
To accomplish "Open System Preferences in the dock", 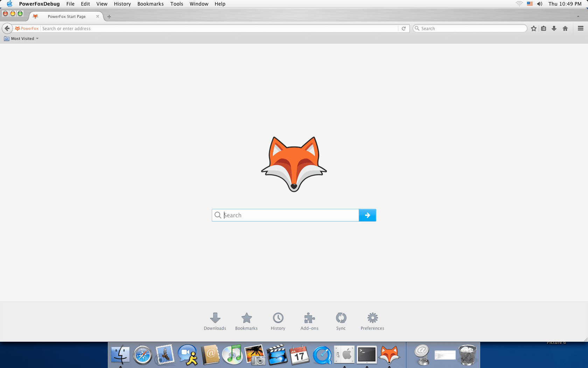I will pos(344,355).
